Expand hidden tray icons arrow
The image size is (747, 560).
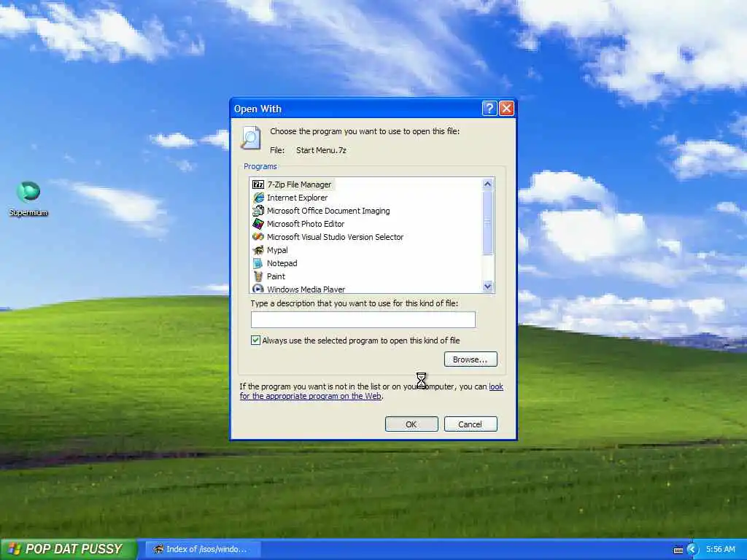pos(692,550)
